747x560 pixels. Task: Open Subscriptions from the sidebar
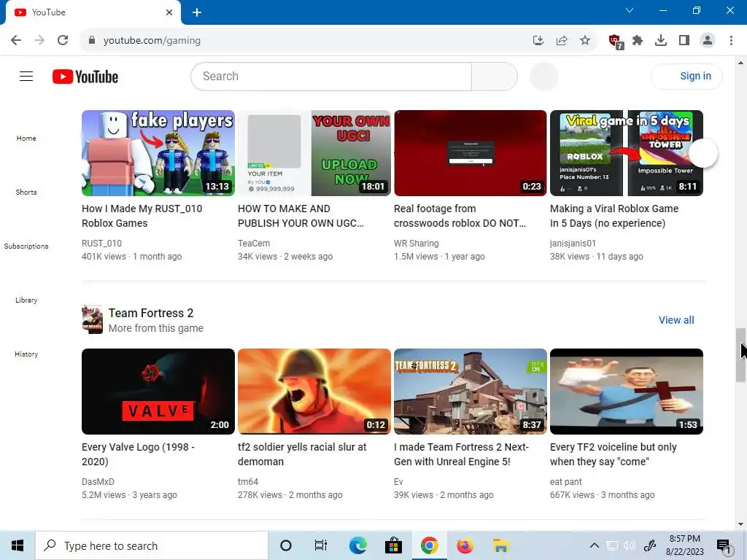[26, 246]
